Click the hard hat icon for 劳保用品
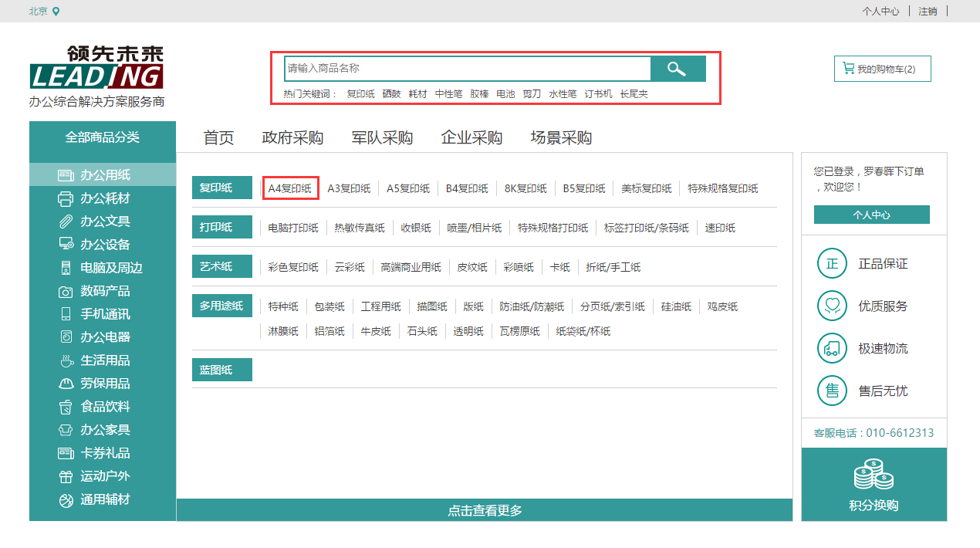980x548 pixels. pos(66,384)
